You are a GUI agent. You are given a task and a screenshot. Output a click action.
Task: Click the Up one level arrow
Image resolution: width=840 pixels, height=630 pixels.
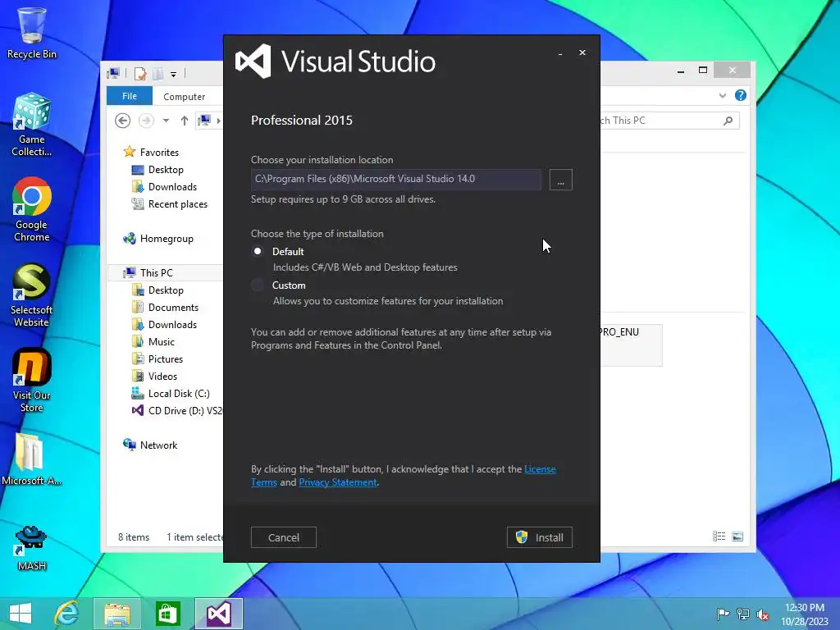[x=185, y=121]
